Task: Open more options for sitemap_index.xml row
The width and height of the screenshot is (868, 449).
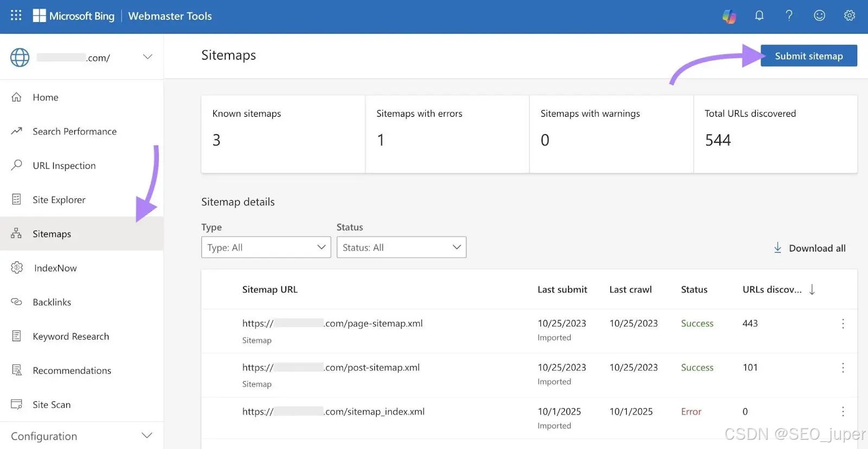Action: [x=843, y=412]
